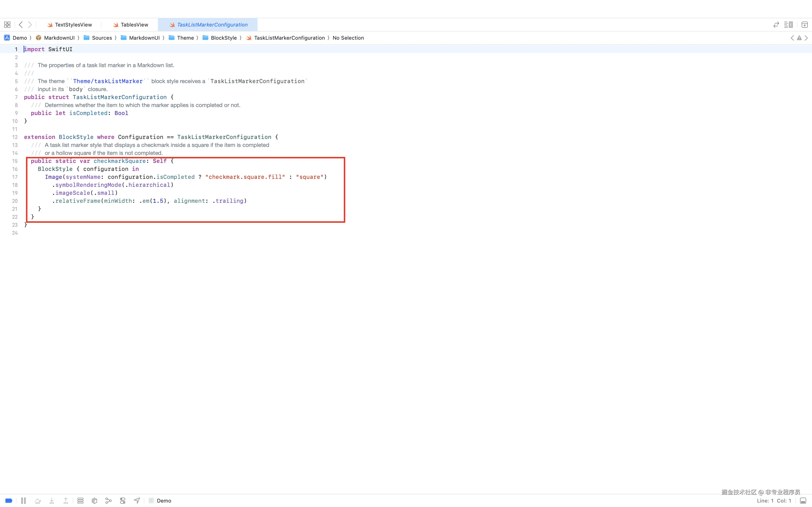Screen dimensions: 812x507
Task: Toggle the debug area at bottom right
Action: tap(803, 501)
